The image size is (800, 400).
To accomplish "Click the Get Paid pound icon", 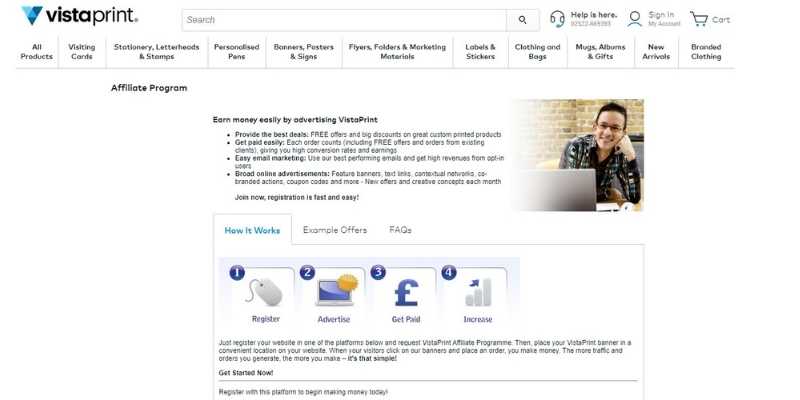I will [x=407, y=293].
